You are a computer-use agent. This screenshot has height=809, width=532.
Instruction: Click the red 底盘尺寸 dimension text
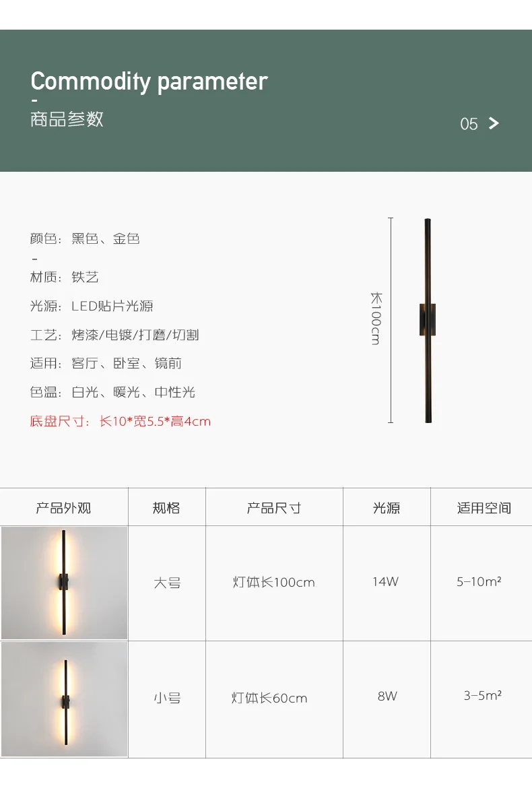point(121,422)
